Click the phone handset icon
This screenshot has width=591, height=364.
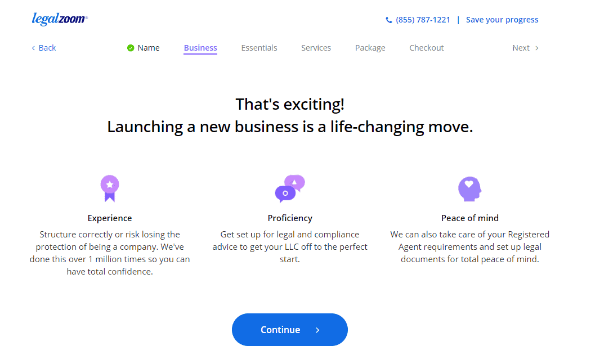(x=389, y=20)
